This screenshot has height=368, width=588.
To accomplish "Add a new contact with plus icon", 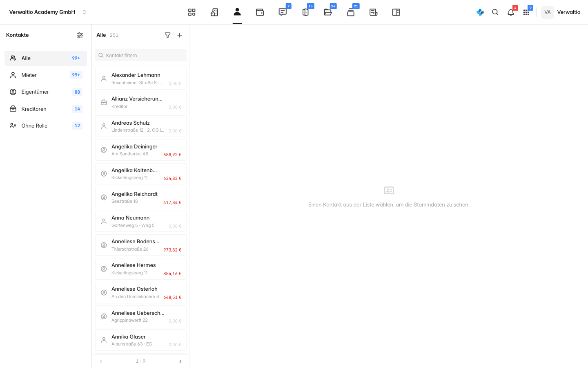I will click(179, 35).
